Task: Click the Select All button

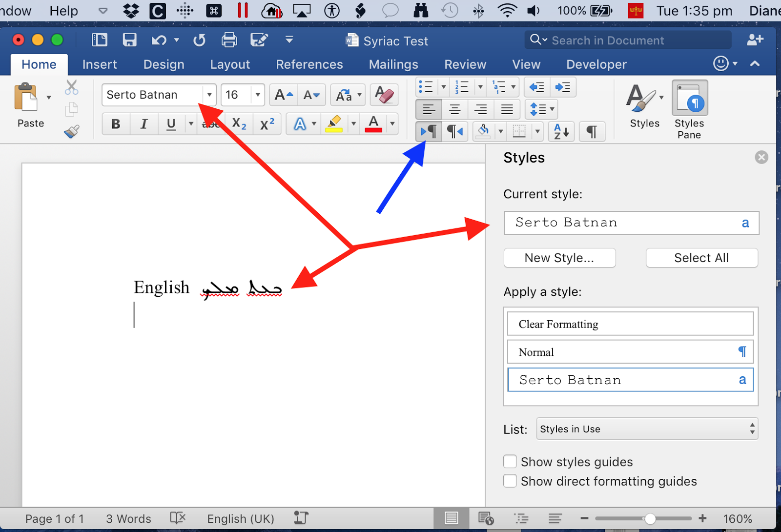Action: [701, 258]
